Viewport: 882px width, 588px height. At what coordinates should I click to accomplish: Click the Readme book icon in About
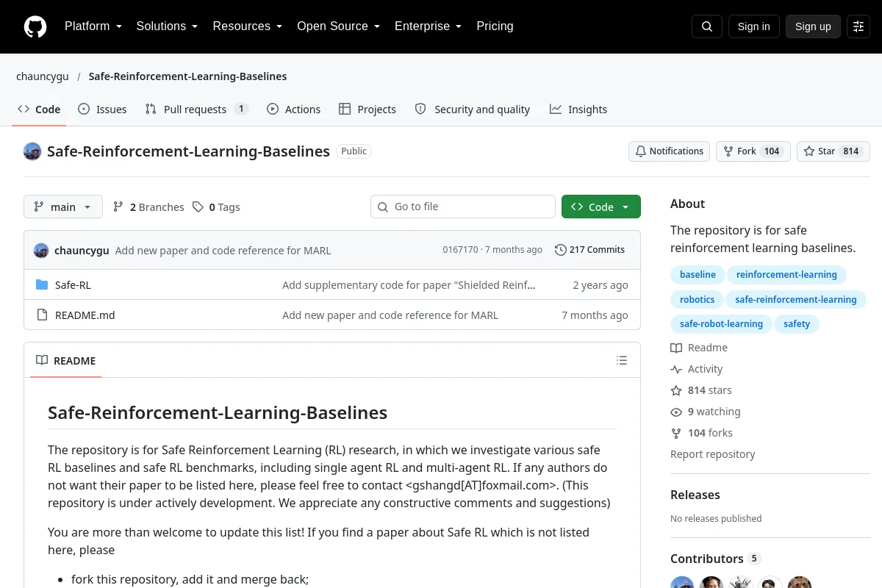676,348
